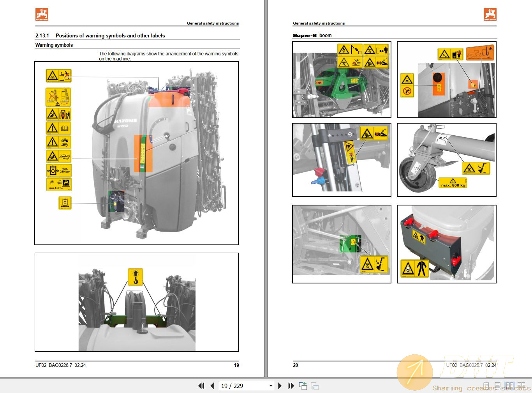Click the 'Super-S- boom' heading
Viewport: 532px width, 393px height.
(x=312, y=35)
